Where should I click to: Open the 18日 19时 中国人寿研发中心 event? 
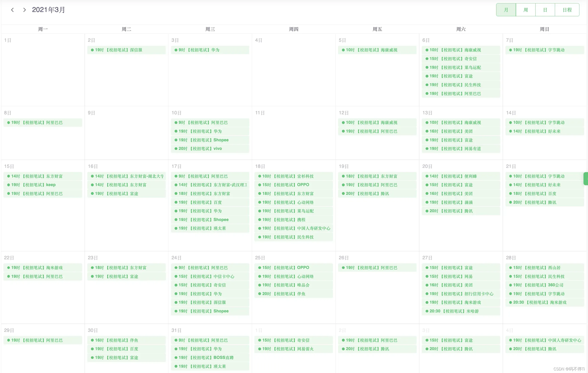[x=294, y=228]
